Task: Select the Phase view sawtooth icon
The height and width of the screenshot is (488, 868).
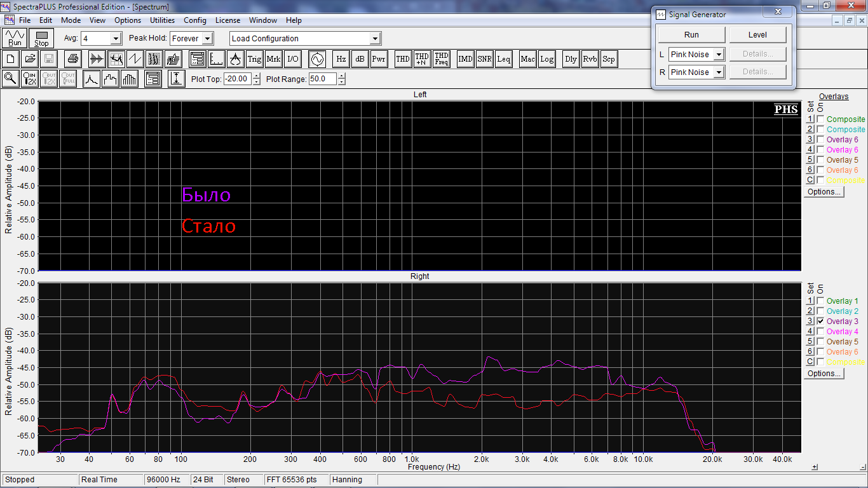Action: pyautogui.click(x=135, y=59)
